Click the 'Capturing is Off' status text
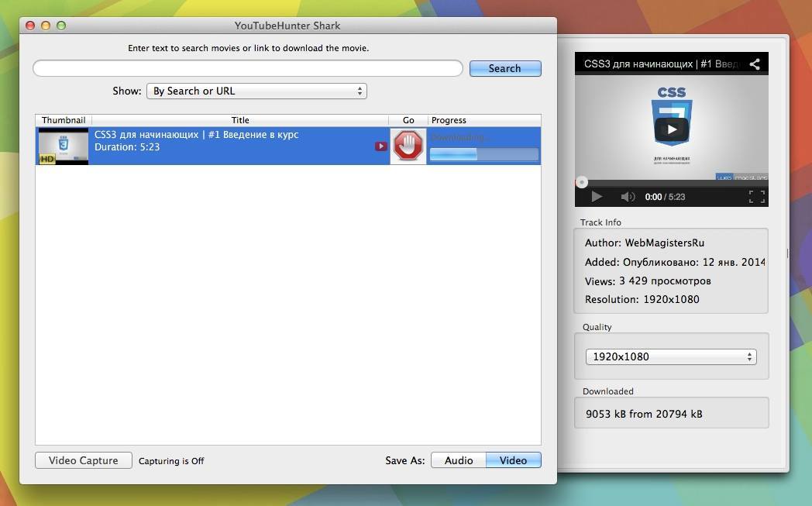 click(171, 461)
